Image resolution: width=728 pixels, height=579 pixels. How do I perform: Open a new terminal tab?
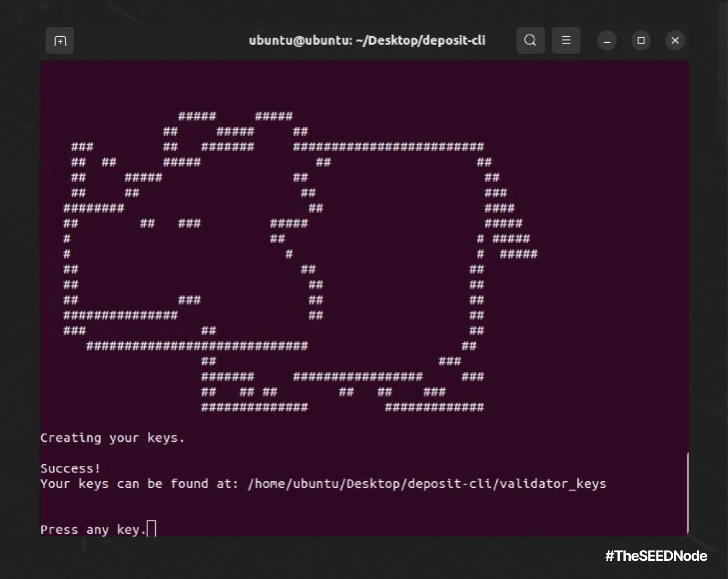coord(60,40)
